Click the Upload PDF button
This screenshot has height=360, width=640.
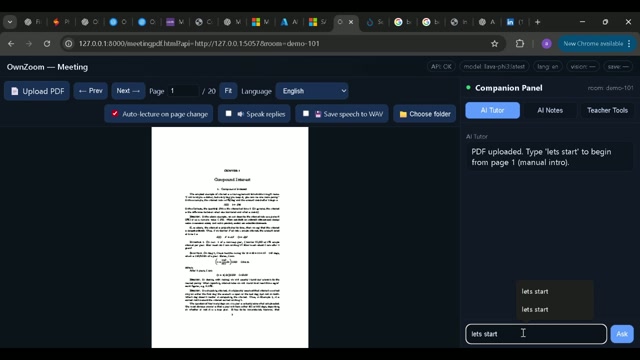click(37, 91)
